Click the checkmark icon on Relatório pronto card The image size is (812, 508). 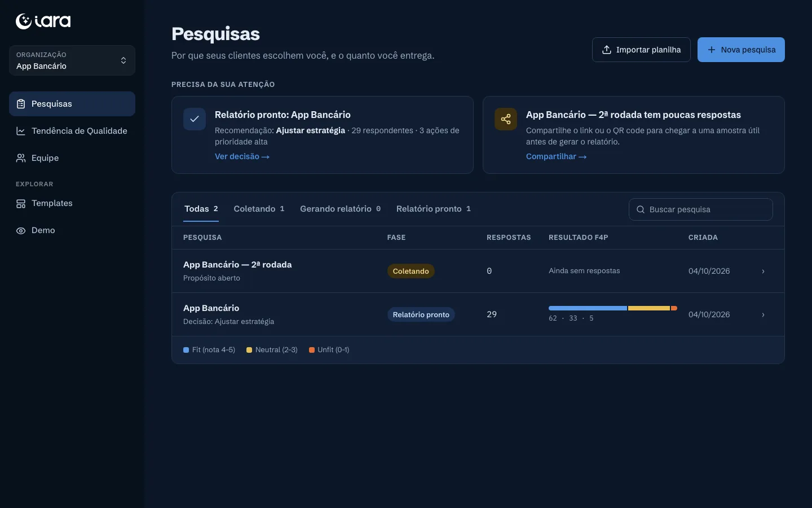pyautogui.click(x=195, y=119)
